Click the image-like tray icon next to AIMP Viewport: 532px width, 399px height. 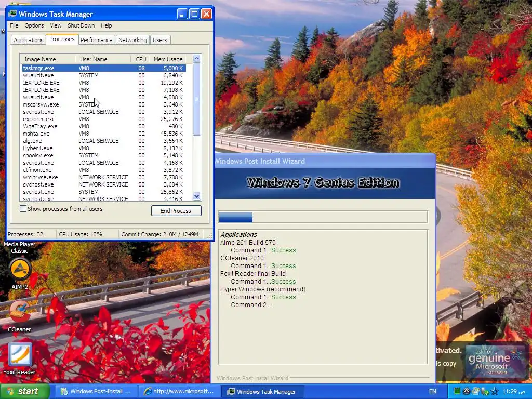pyautogui.click(x=476, y=391)
